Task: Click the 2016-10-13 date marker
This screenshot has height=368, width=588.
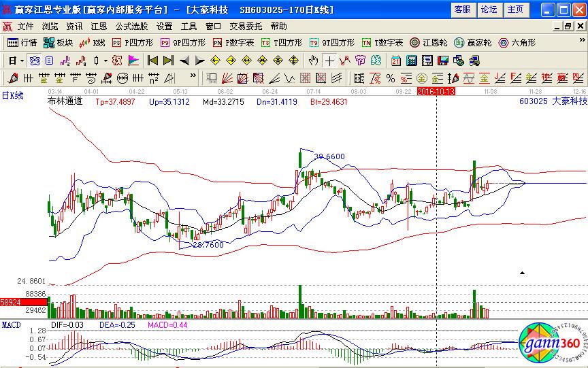Action: pos(436,90)
